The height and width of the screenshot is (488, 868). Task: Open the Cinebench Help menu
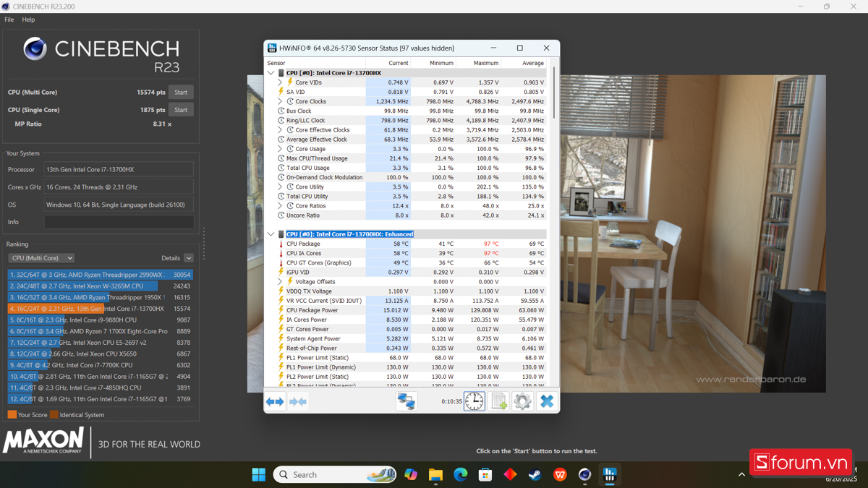point(28,20)
